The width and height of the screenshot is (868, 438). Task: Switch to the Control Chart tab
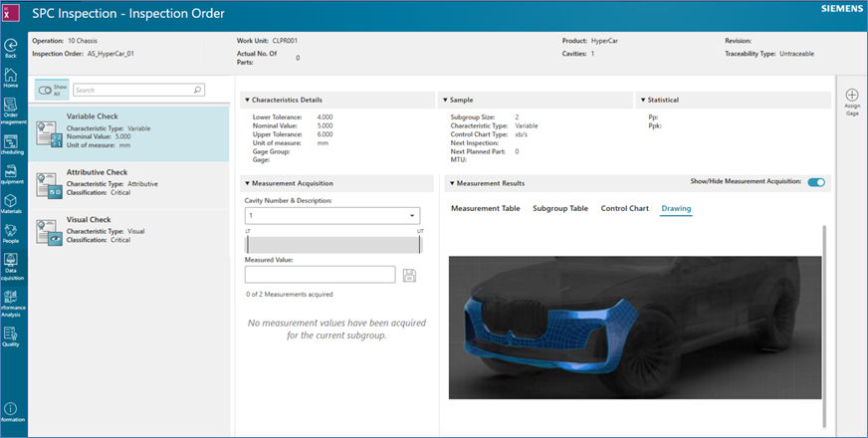point(624,209)
